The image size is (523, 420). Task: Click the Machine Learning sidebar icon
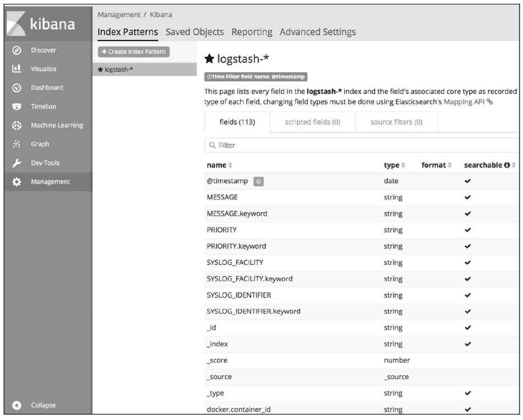[16, 125]
